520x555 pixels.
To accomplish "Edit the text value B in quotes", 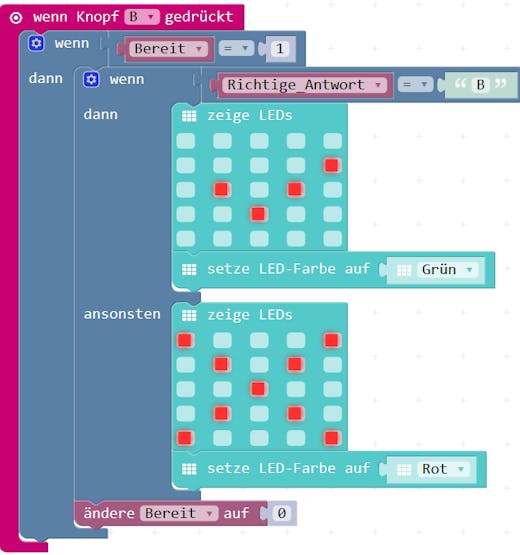I will click(480, 85).
